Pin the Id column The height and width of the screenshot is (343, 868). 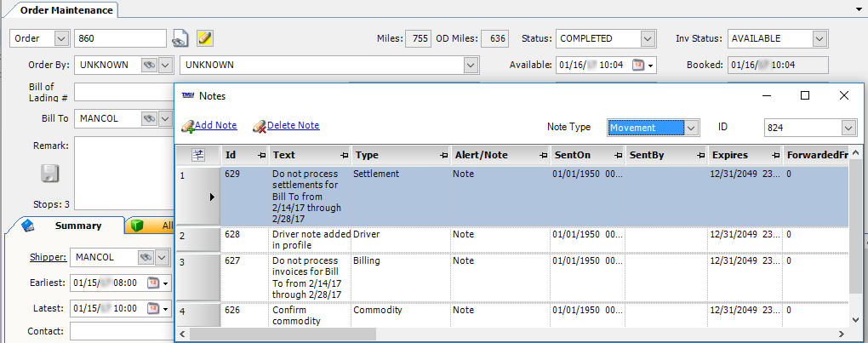point(262,156)
